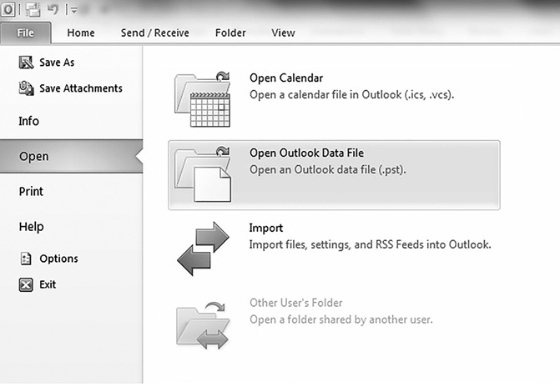
Task: Click the Save As icon in sidebar
Action: click(x=26, y=63)
